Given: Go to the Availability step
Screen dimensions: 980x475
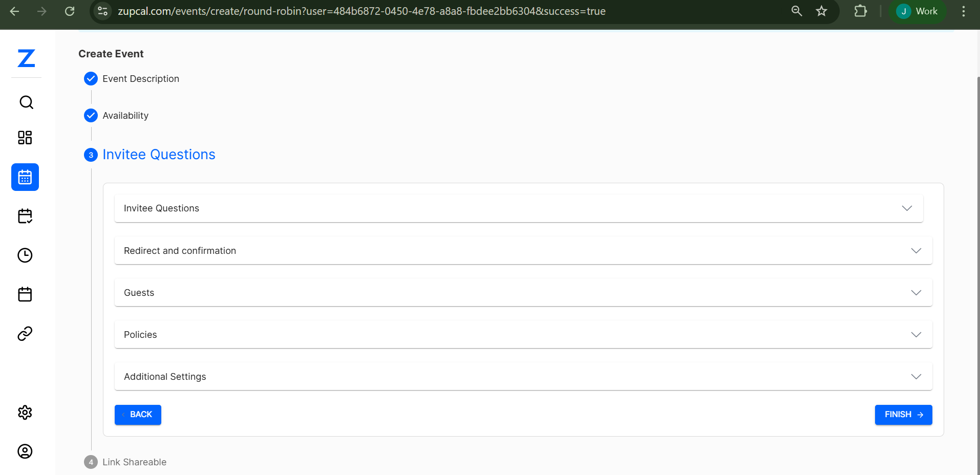Looking at the screenshot, I should pyautogui.click(x=125, y=116).
